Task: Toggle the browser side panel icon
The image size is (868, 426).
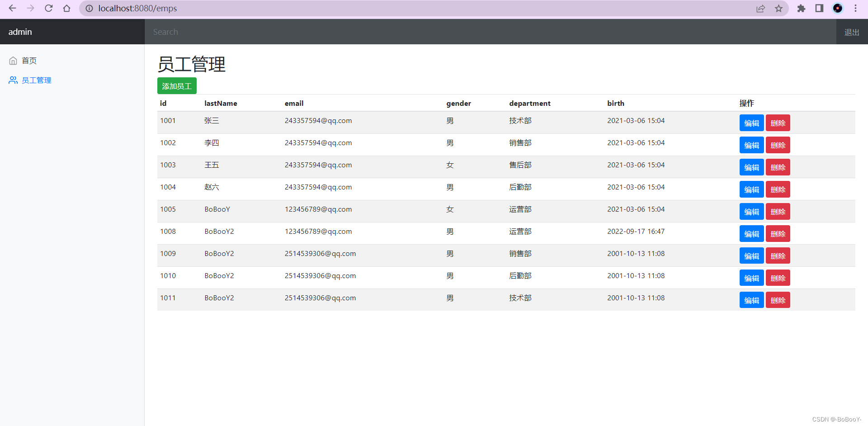Action: [819, 8]
